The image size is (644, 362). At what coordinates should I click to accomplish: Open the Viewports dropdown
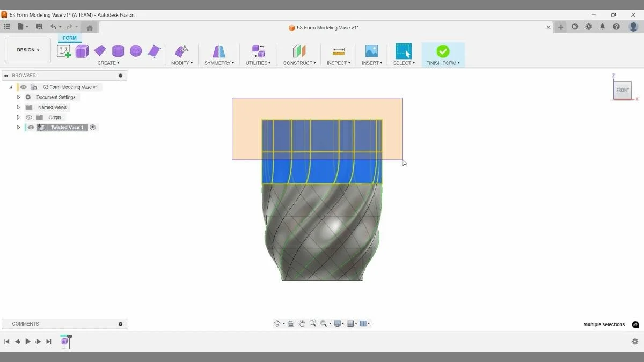[365, 323]
